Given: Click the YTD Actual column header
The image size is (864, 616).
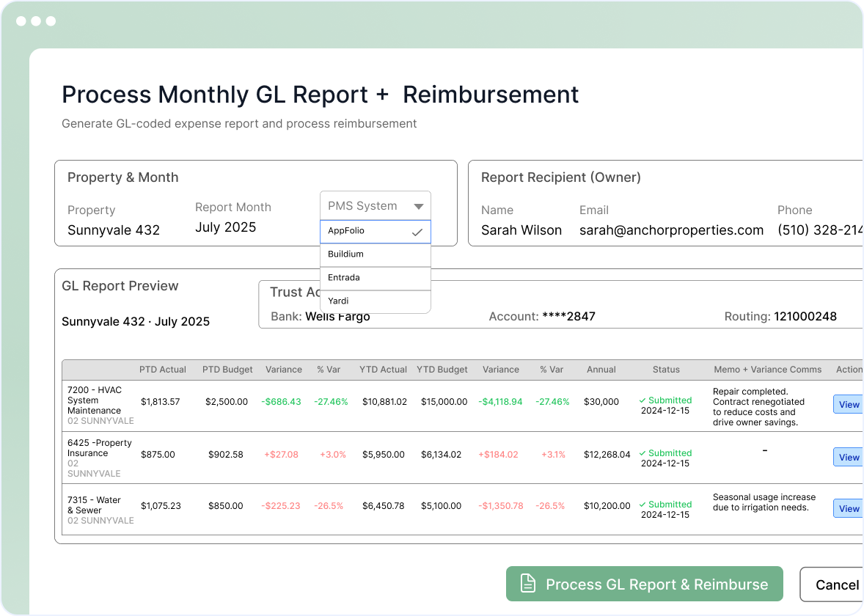Looking at the screenshot, I should point(383,370).
